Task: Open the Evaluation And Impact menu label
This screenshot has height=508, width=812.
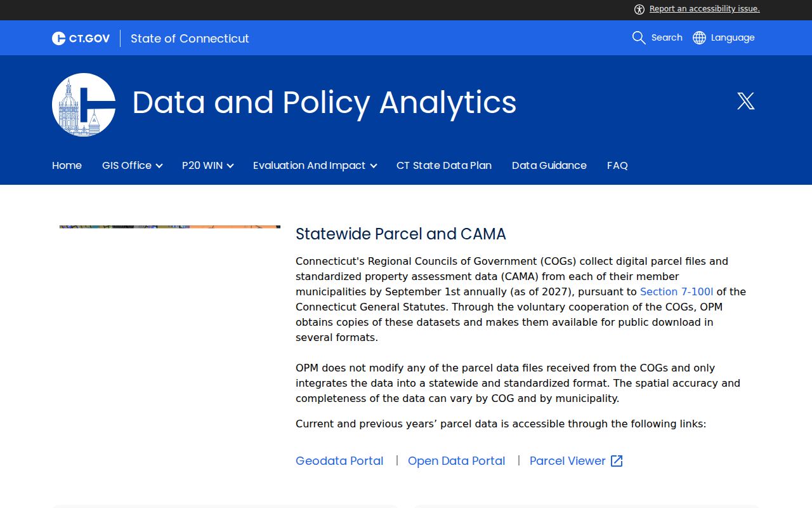Action: click(x=309, y=166)
